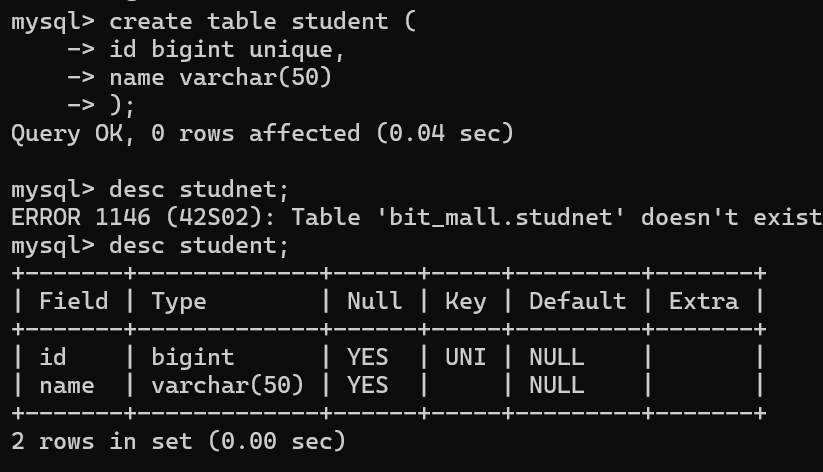The height and width of the screenshot is (472, 823).
Task: Click the 'varchar(50)' type cell in results
Action: [227, 385]
